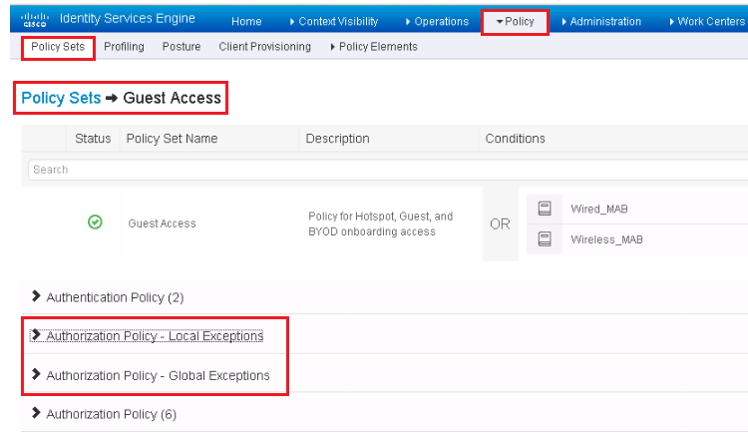Click the Cisco logo icon

[x=35, y=20]
